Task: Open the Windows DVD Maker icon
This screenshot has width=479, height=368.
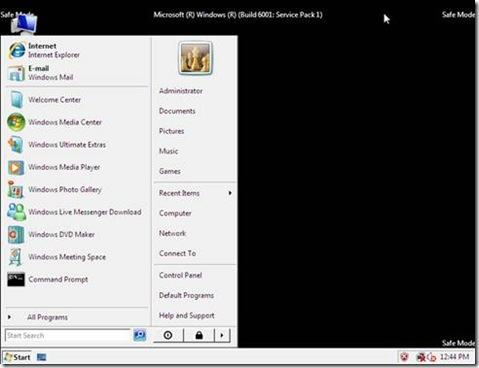Action: pyautogui.click(x=16, y=234)
